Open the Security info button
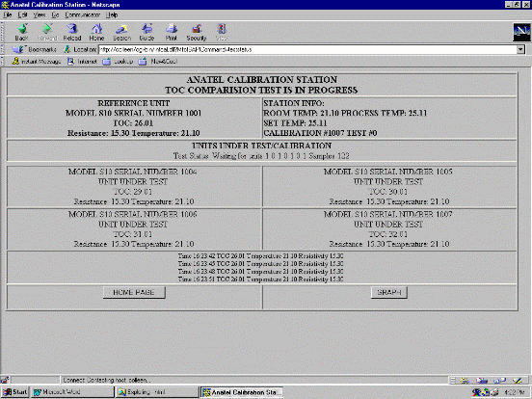 pyautogui.click(x=196, y=32)
